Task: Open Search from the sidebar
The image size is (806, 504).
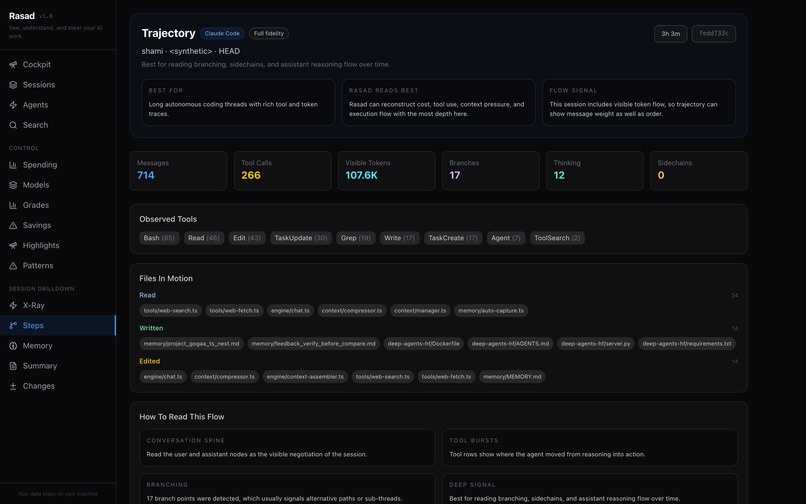Action: pos(58,125)
